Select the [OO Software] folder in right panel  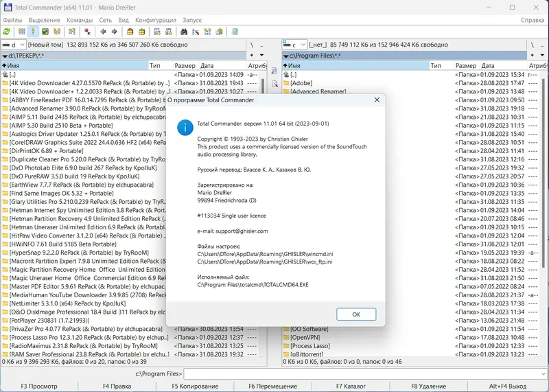coord(306,329)
